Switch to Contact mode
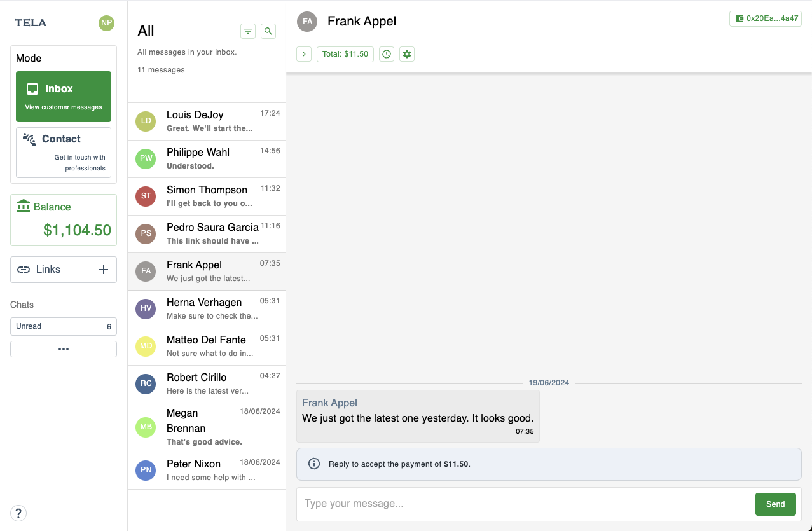 [x=64, y=153]
